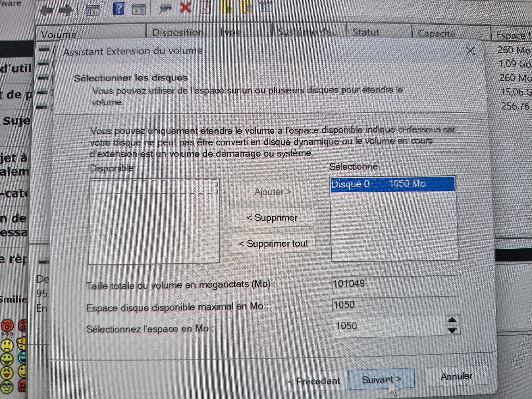Screen dimensions: 532x399
Task: Open Help with the blue question mark icon
Action: click(119, 9)
